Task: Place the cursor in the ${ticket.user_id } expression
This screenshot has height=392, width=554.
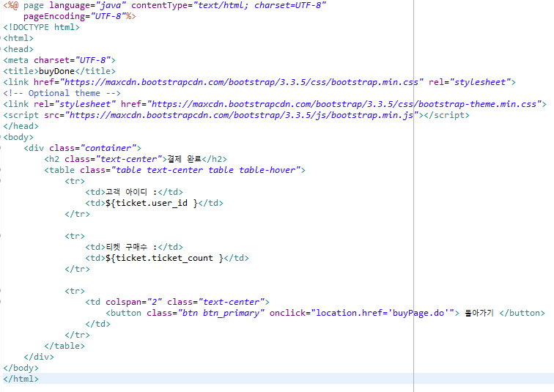Action: point(151,203)
